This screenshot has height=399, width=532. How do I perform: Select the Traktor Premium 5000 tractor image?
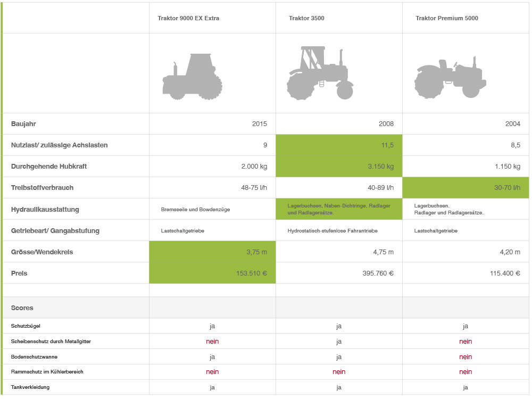(x=450, y=79)
